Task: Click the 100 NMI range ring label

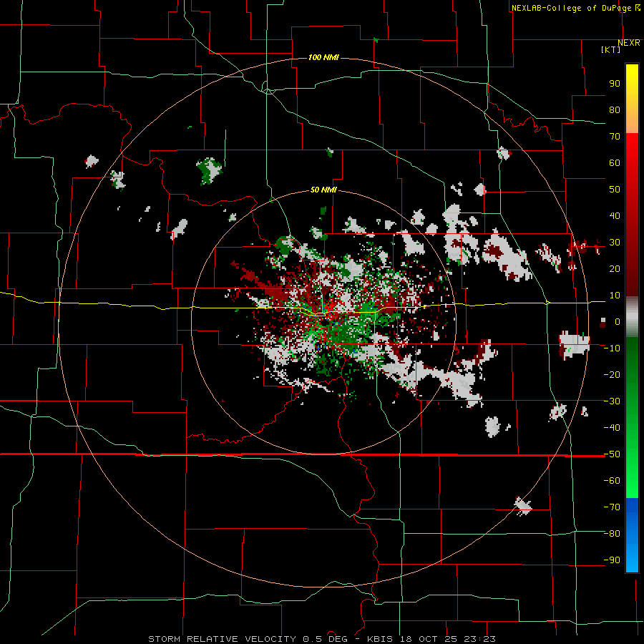Action: click(323, 57)
